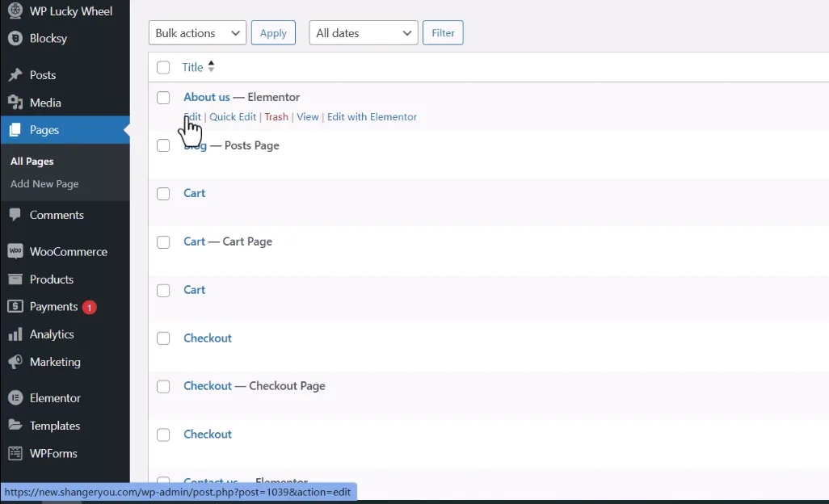
Task: Open the first Checkout page link
Action: click(208, 338)
